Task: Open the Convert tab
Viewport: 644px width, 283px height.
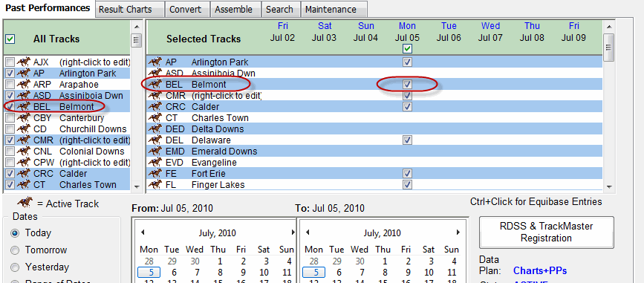Action: (x=187, y=10)
